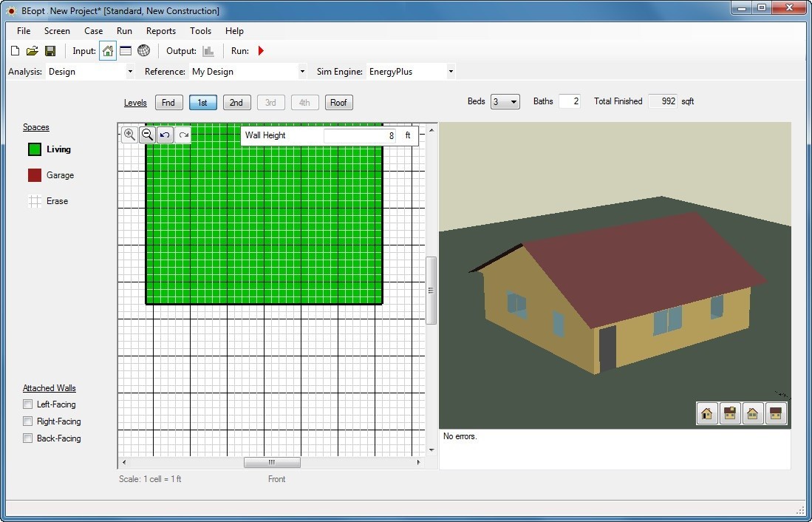Enable Right-Facing attached wall

coord(28,421)
